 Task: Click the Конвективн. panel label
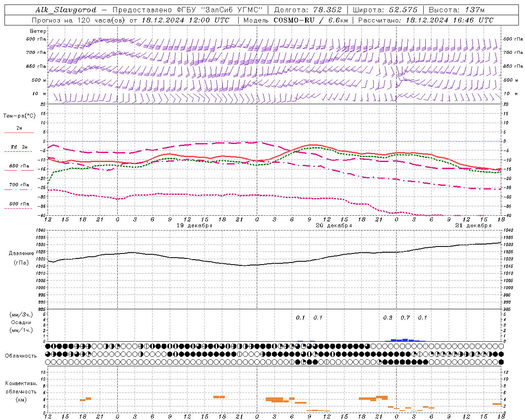click(x=21, y=383)
